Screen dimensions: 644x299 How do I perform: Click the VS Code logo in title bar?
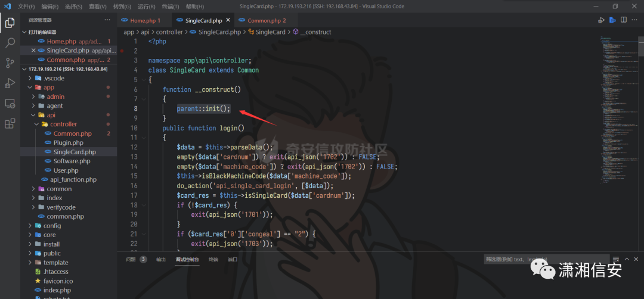(7, 6)
